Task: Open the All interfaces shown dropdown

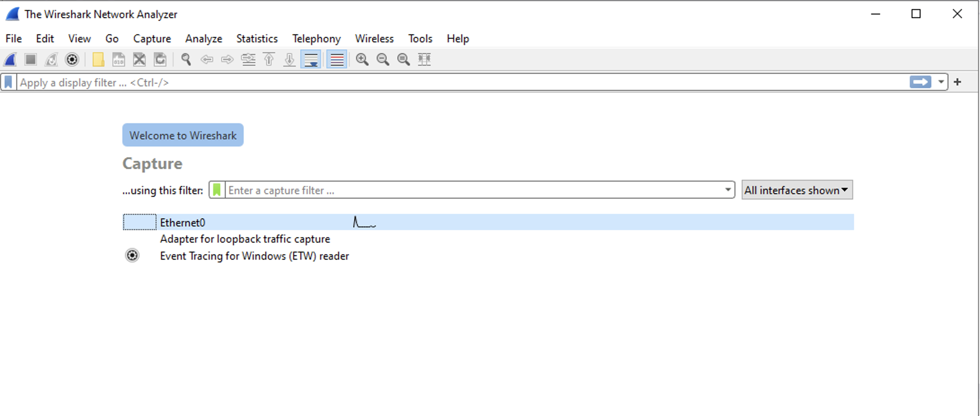Action: tap(797, 190)
